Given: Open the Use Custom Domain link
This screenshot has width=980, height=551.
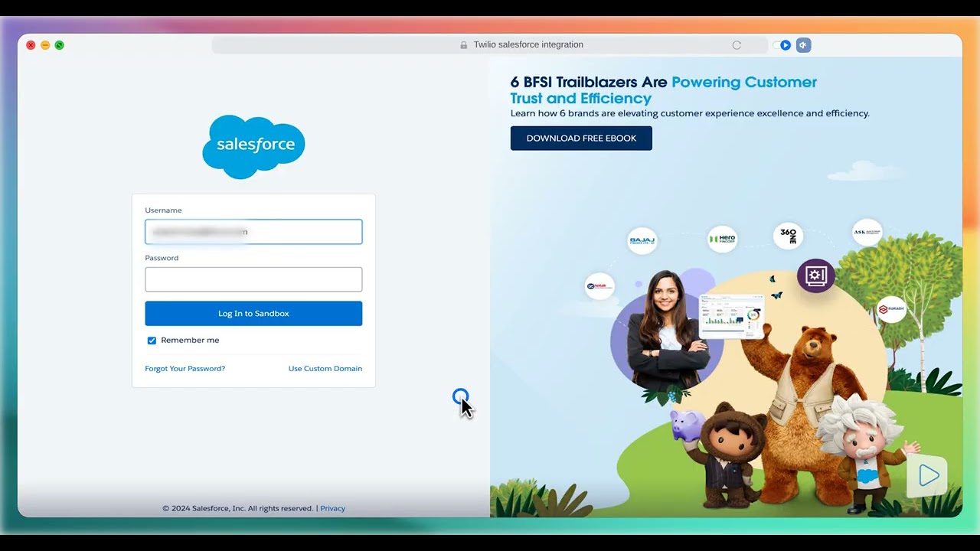Looking at the screenshot, I should tap(325, 369).
